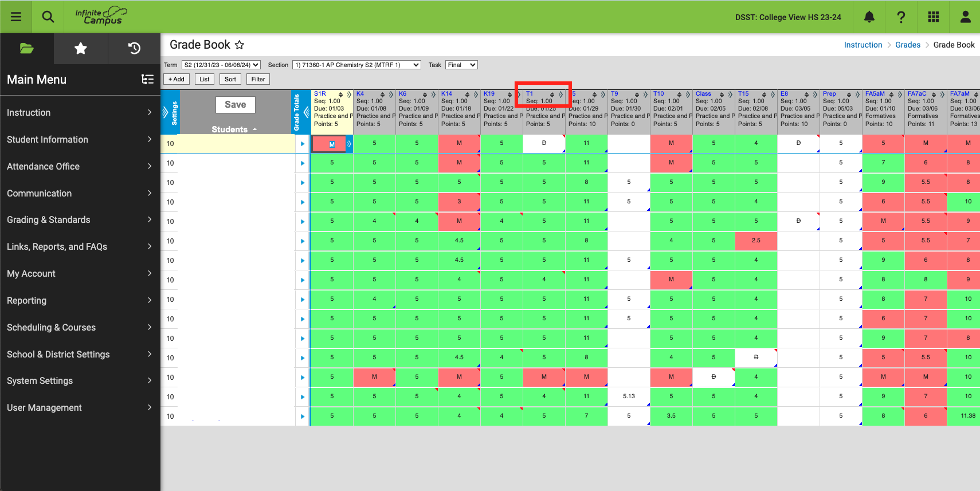Image resolution: width=980 pixels, height=491 pixels.
Task: Expand the Settings panel arrows
Action: [166, 112]
